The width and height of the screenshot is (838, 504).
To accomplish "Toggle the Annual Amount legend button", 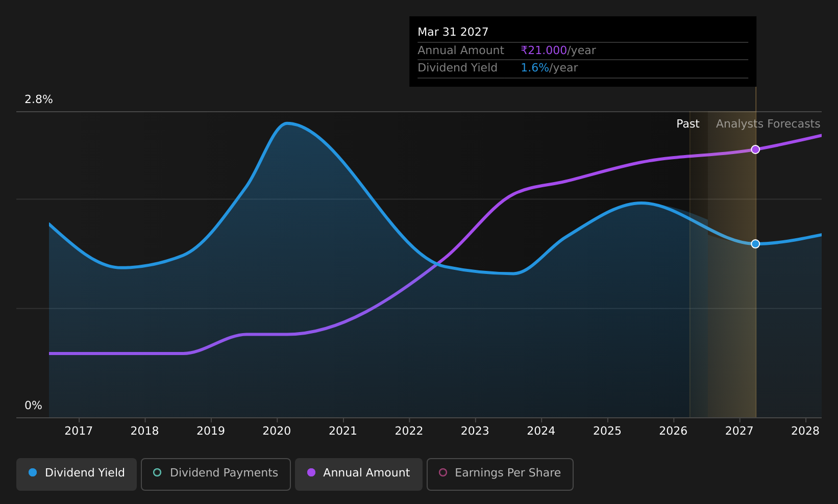I will point(359,474).
